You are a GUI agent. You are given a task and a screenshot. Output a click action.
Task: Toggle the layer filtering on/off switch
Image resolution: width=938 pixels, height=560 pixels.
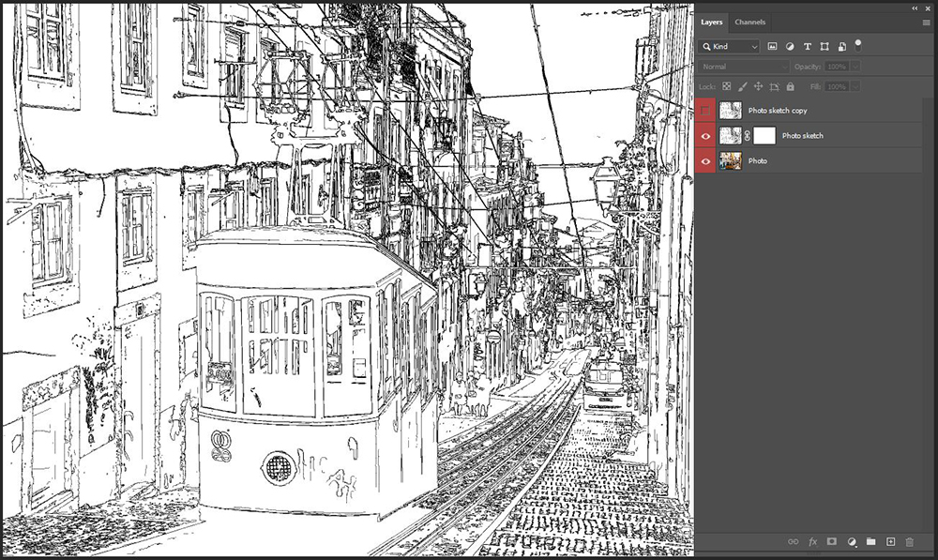[858, 46]
